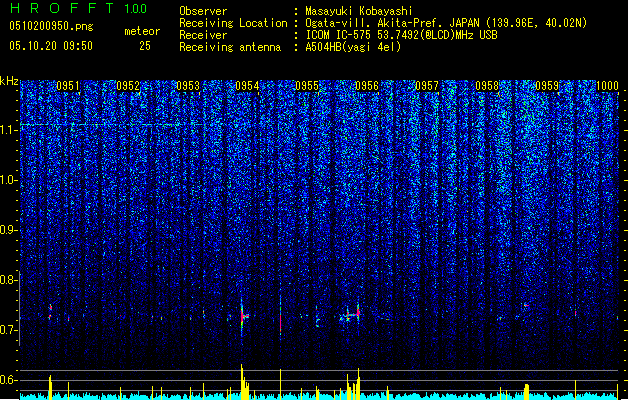Click the HROFFT 1.00 program title
This screenshot has width=629, height=400.
coord(79,8)
